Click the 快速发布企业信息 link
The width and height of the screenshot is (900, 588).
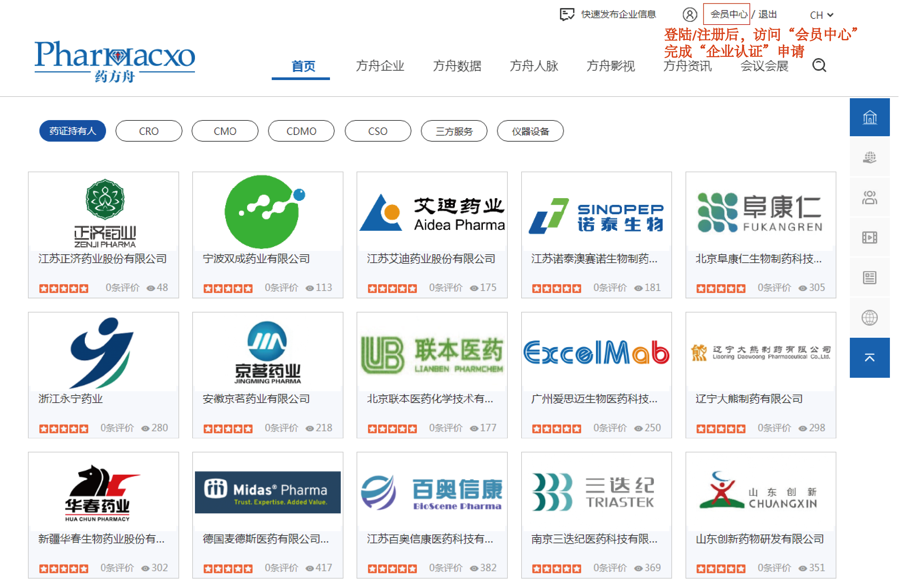619,14
